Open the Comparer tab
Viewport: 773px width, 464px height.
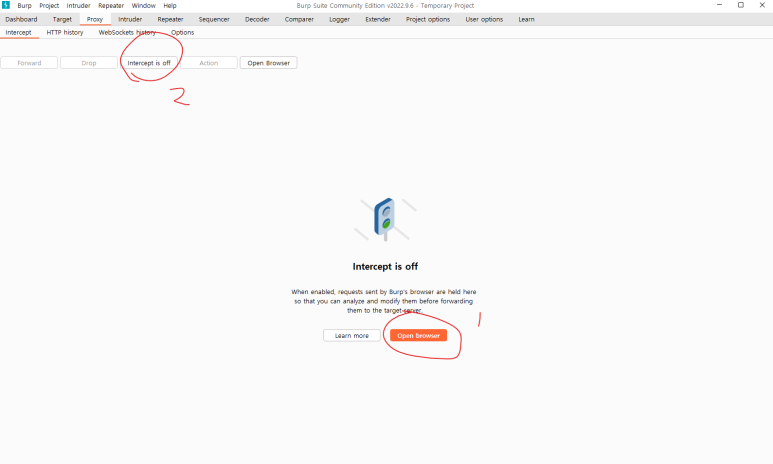[299, 19]
